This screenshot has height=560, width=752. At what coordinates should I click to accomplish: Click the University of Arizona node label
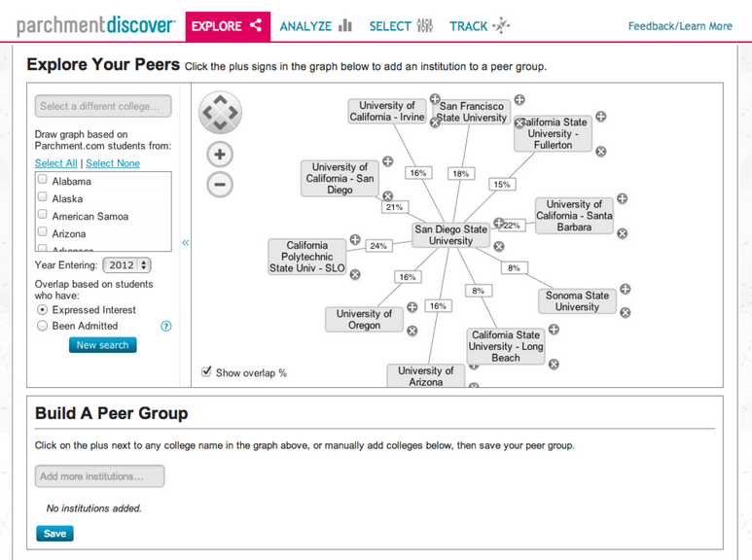pos(425,376)
